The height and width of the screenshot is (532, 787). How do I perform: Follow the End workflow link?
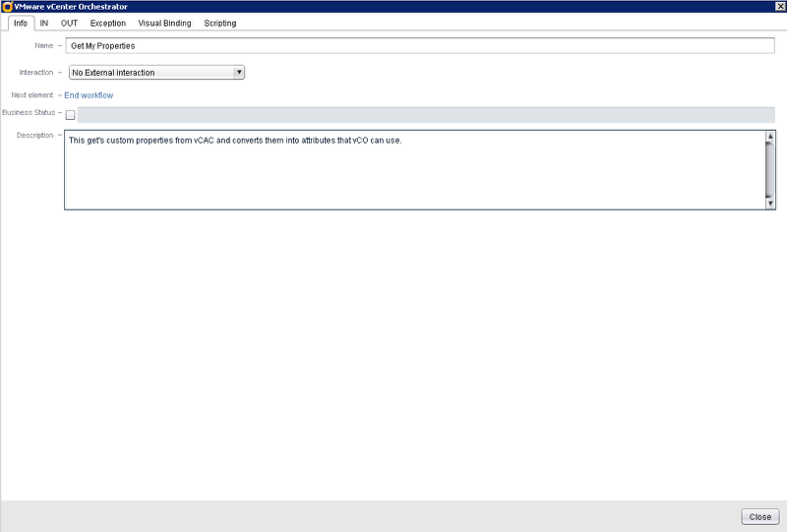click(x=89, y=95)
